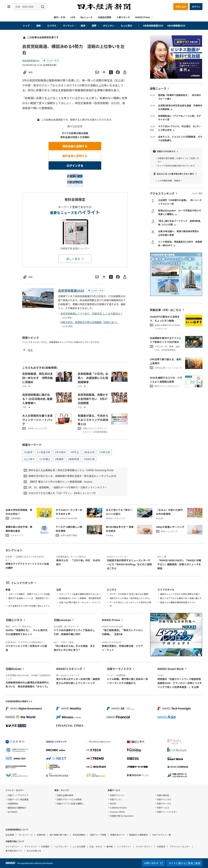The image size is (208, 868).
Task: Click お問い合わせ footer button
Action: coord(153,863)
